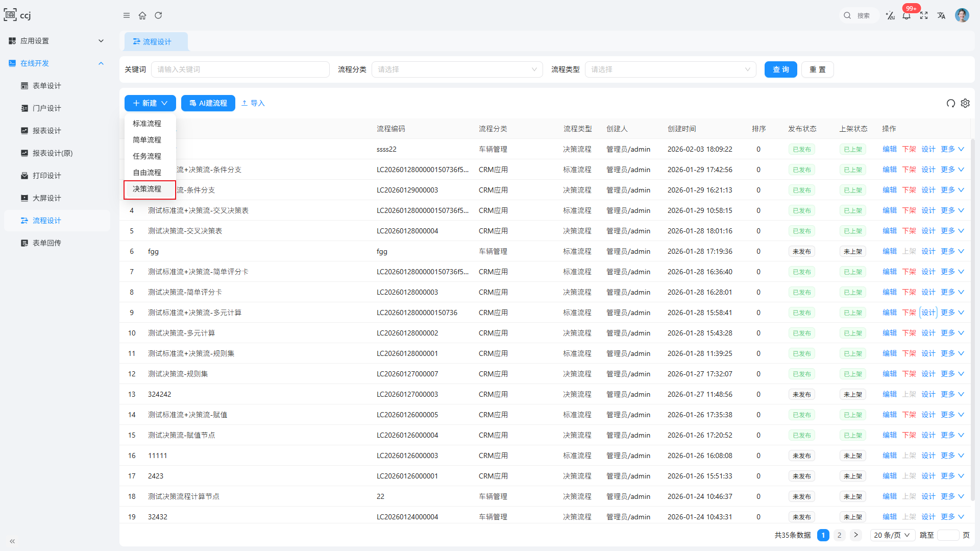Open the user avatar profile
Image resolution: width=980 pixels, height=551 pixels.
pos(962,15)
